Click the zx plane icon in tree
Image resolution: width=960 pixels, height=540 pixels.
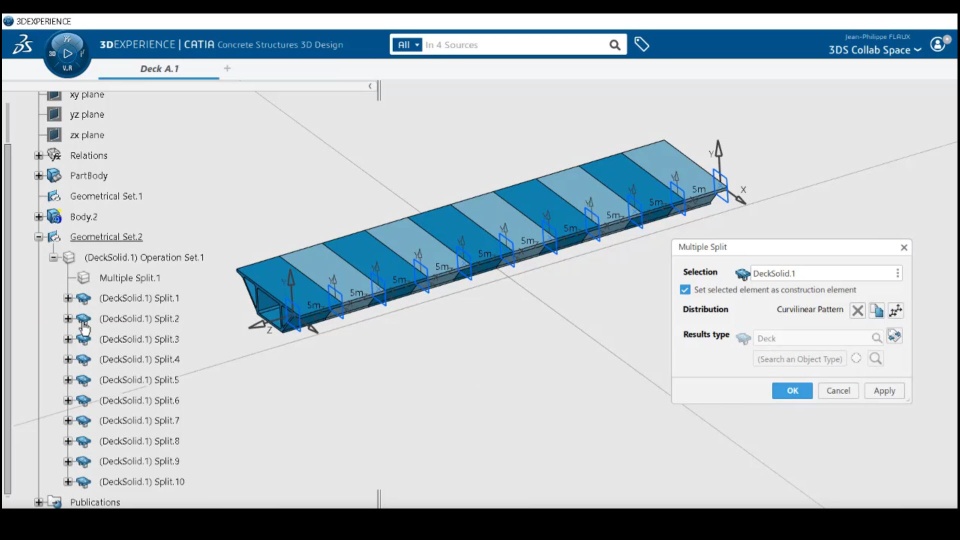pos(54,135)
